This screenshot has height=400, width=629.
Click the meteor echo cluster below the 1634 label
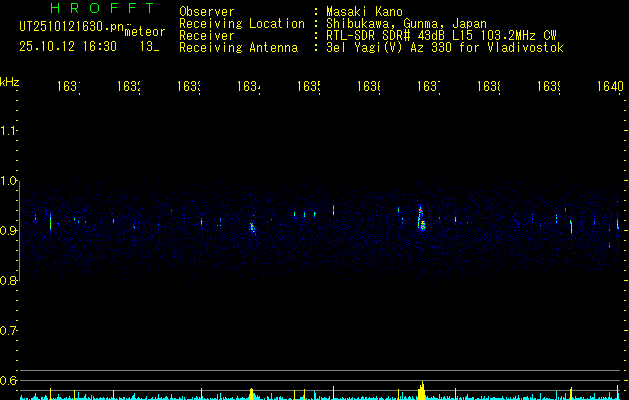[x=252, y=227]
